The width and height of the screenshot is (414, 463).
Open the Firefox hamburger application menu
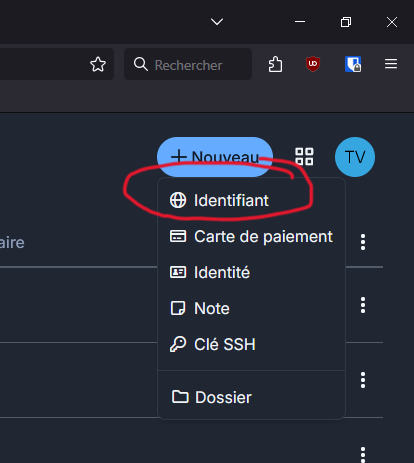391,64
